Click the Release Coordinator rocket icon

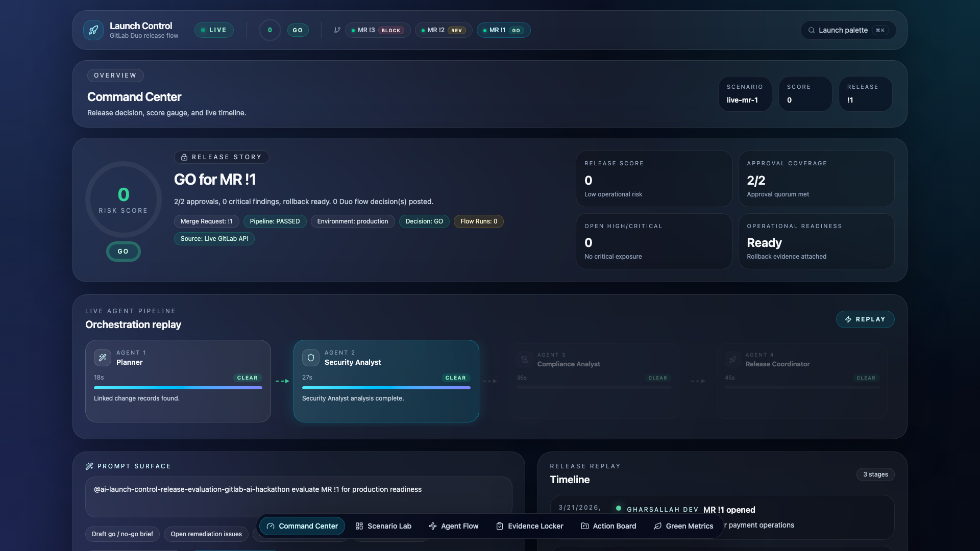732,359
